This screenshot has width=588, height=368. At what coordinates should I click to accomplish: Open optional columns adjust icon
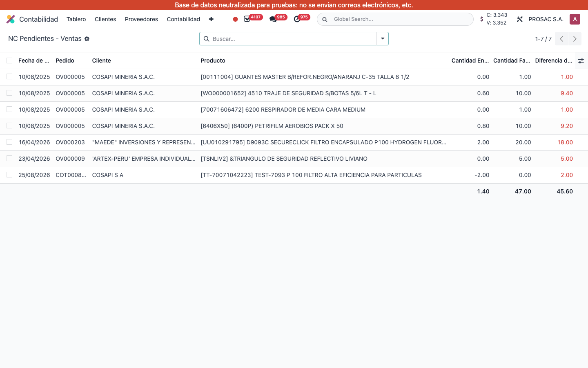[581, 61]
